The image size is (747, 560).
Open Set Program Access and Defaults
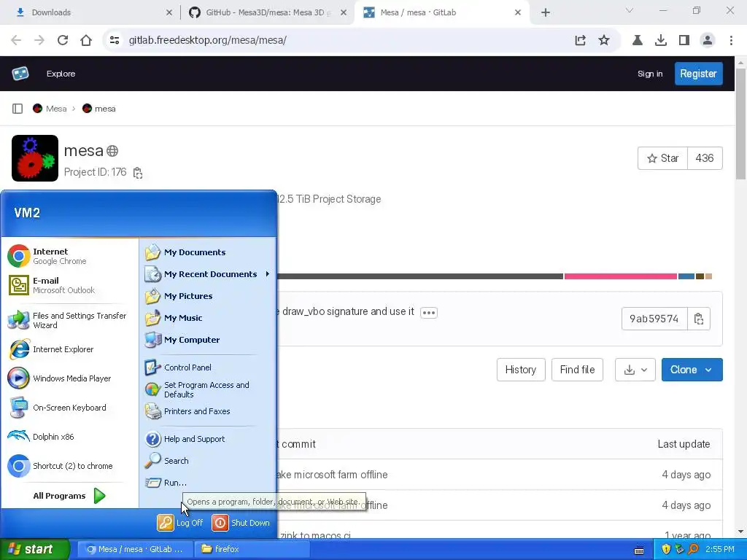tap(208, 389)
